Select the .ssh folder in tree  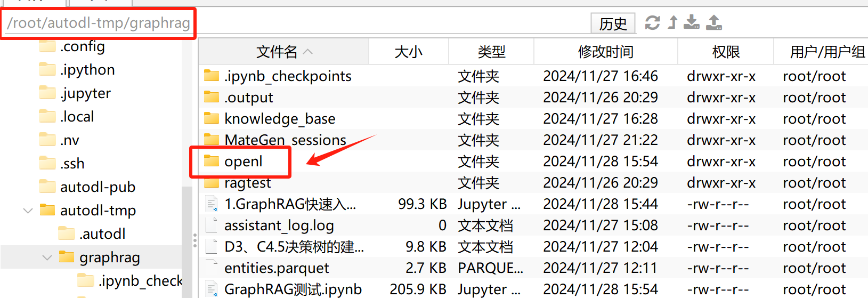coord(72,164)
